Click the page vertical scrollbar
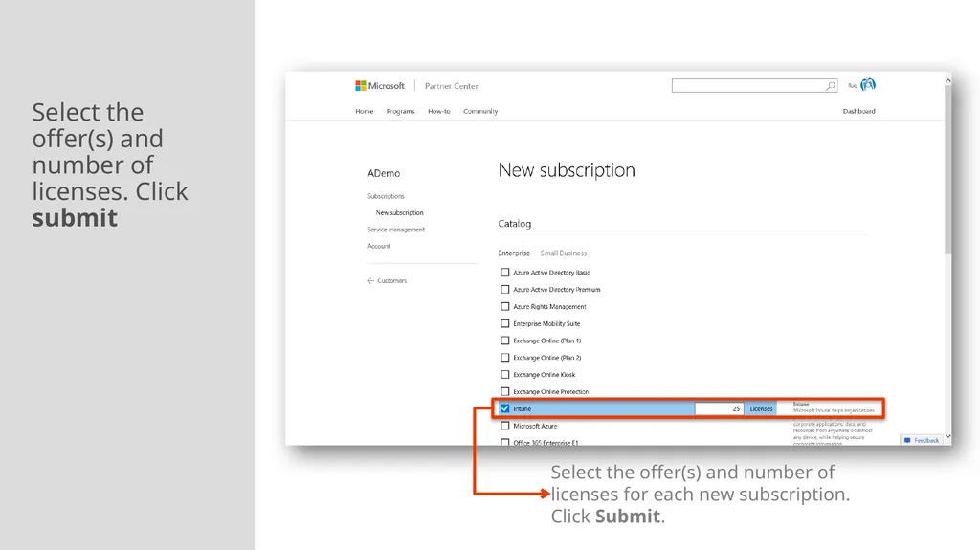 [947, 168]
